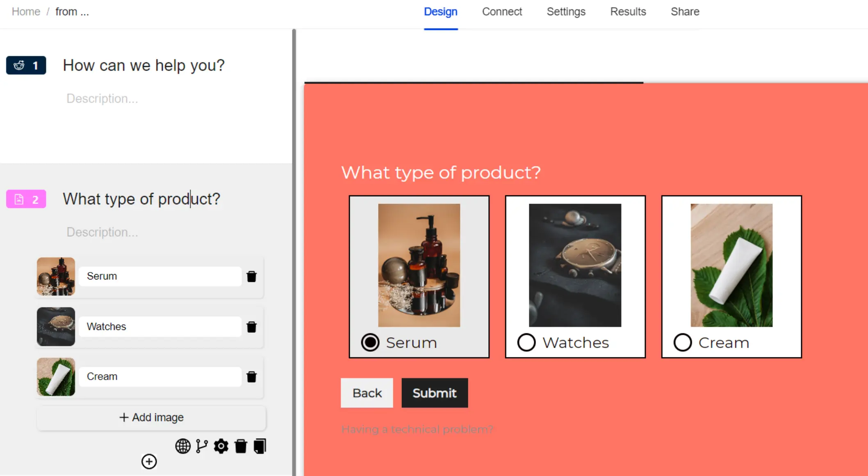This screenshot has height=476, width=868.
Task: Delete the Serum answer option
Action: tap(251, 276)
